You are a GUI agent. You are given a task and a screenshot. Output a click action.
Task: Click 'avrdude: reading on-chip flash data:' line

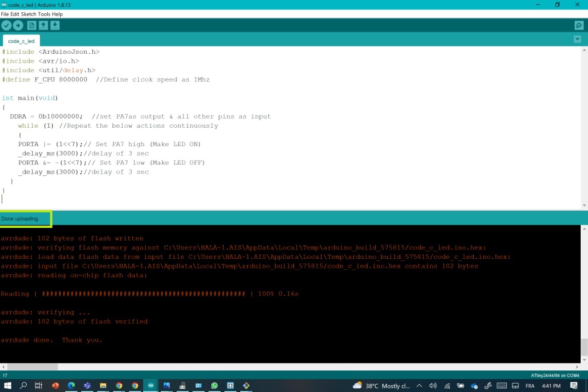click(x=74, y=275)
